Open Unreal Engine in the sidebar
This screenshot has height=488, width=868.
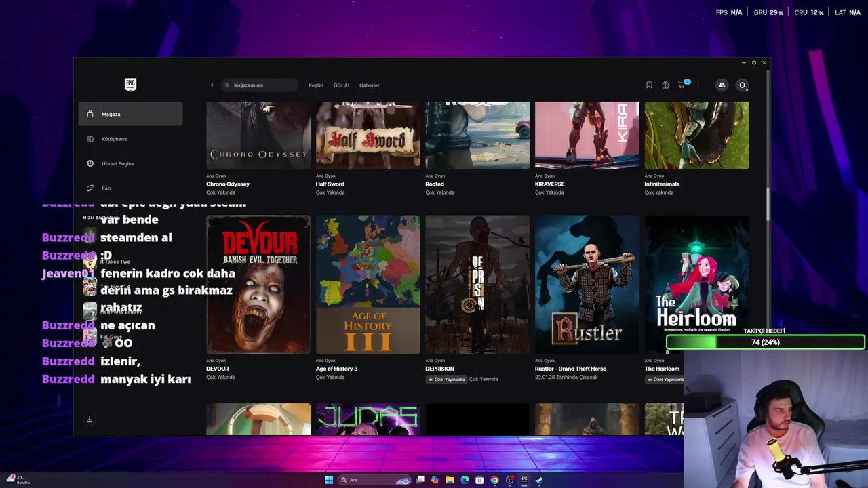(x=130, y=163)
